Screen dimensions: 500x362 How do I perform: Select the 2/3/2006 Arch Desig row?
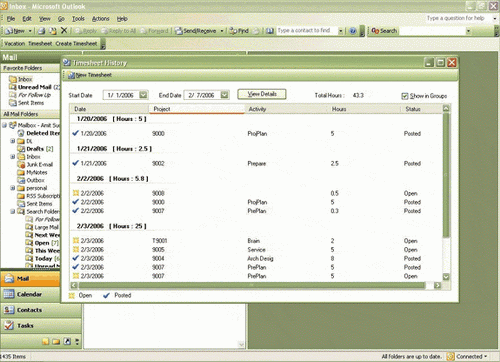pyautogui.click(x=256, y=258)
